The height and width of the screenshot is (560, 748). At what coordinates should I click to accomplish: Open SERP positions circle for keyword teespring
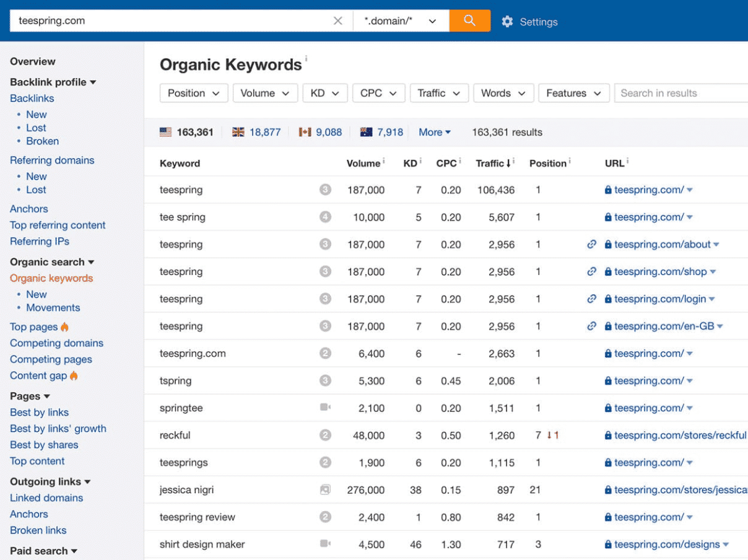click(325, 190)
